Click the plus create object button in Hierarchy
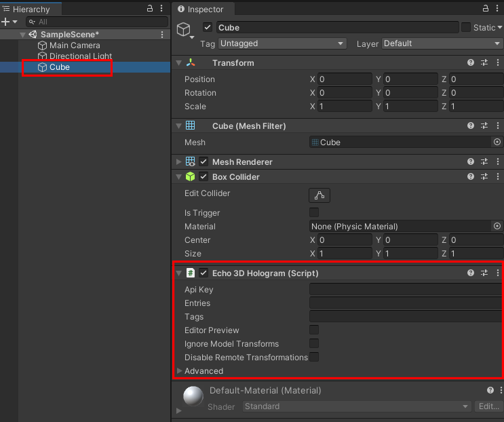Image resolution: width=504 pixels, height=422 pixels. (x=5, y=22)
